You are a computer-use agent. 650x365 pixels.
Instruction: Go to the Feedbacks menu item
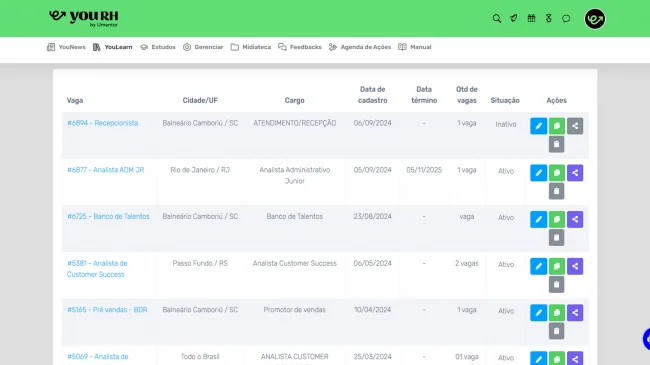300,47
